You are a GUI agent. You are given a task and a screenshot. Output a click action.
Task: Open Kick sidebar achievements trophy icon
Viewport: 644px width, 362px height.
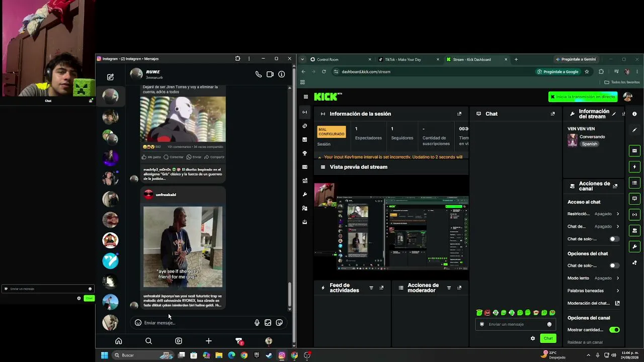tap(305, 153)
